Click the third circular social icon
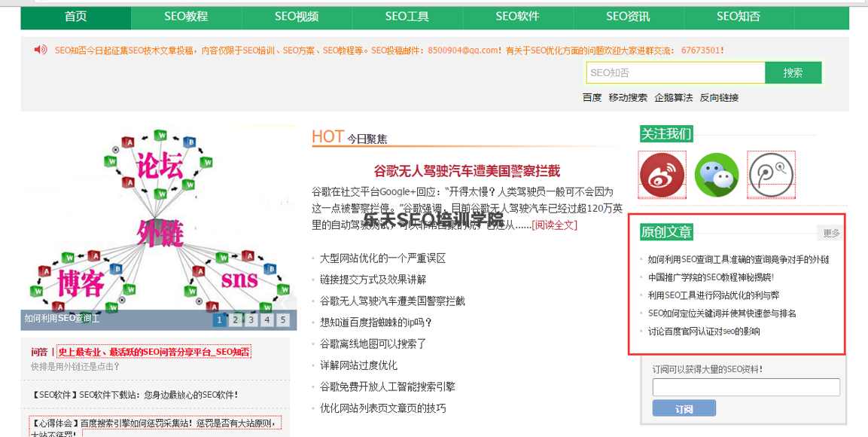 [770, 174]
